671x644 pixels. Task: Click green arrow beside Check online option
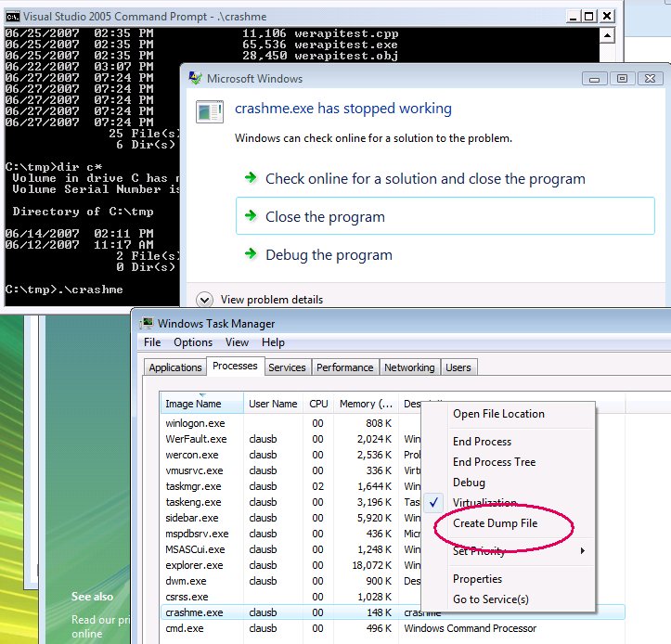coord(251,177)
